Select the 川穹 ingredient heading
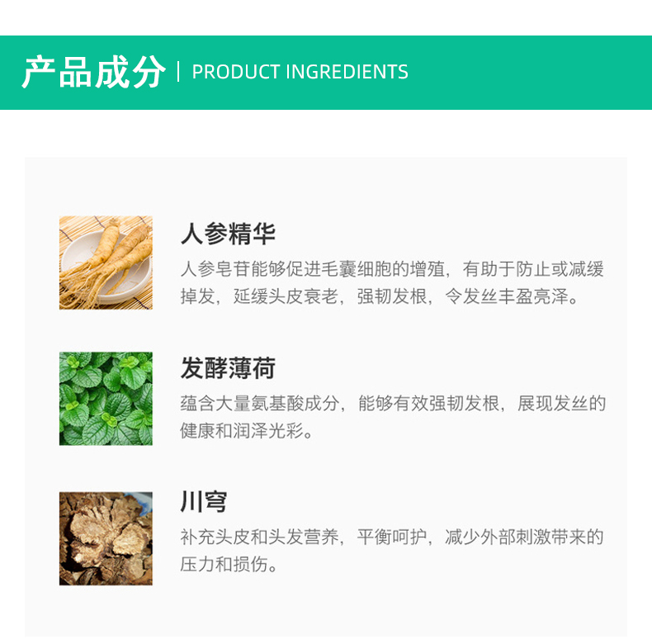This screenshot has width=652, height=644. coord(204,502)
